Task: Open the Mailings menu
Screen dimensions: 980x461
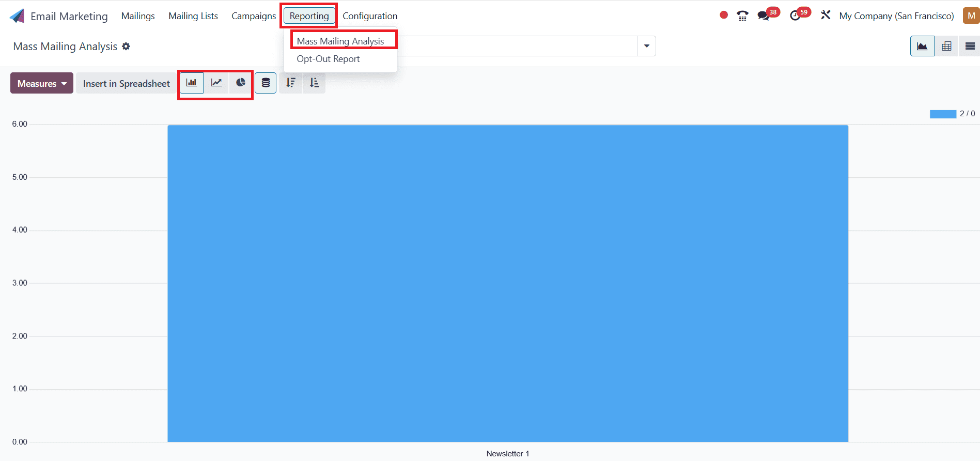Action: [138, 16]
